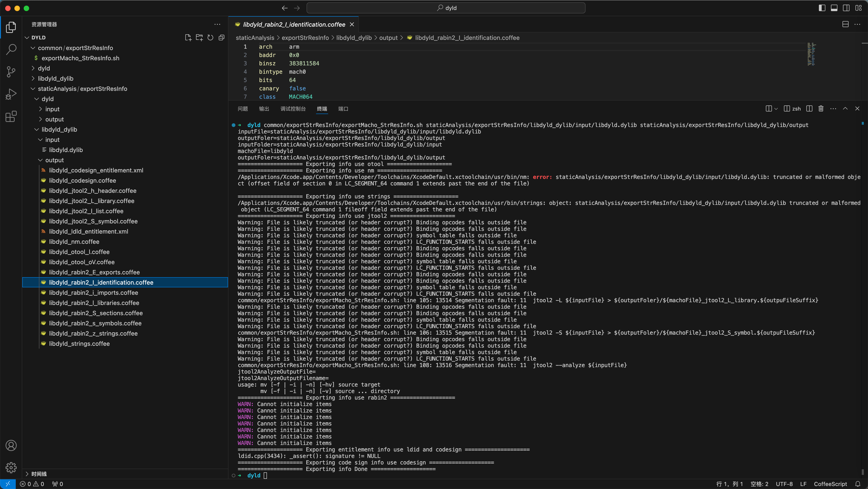Open the Explorer view in activity bar
This screenshot has height=489, width=868.
pyautogui.click(x=11, y=27)
